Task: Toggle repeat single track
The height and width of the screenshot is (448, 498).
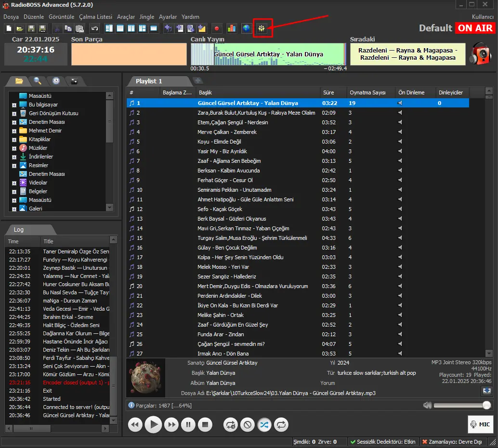Action: pos(231,424)
